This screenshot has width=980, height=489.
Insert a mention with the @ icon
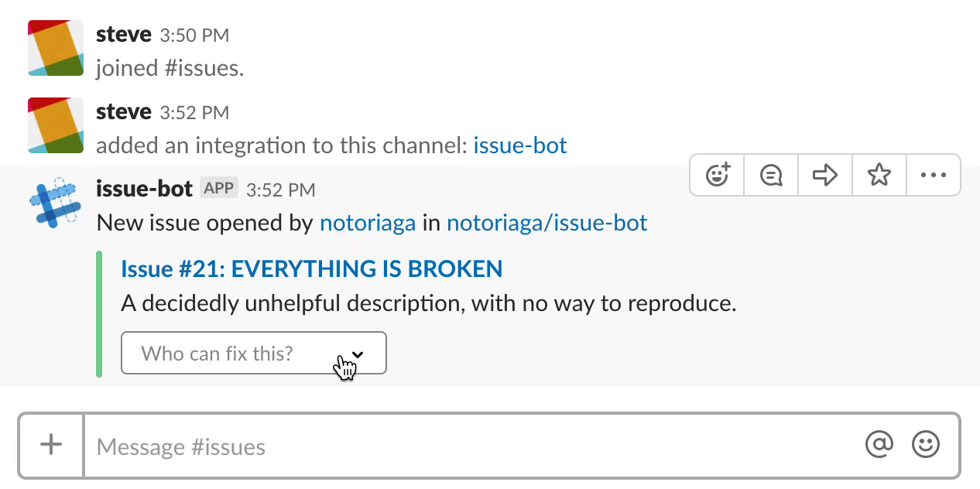coord(879,445)
